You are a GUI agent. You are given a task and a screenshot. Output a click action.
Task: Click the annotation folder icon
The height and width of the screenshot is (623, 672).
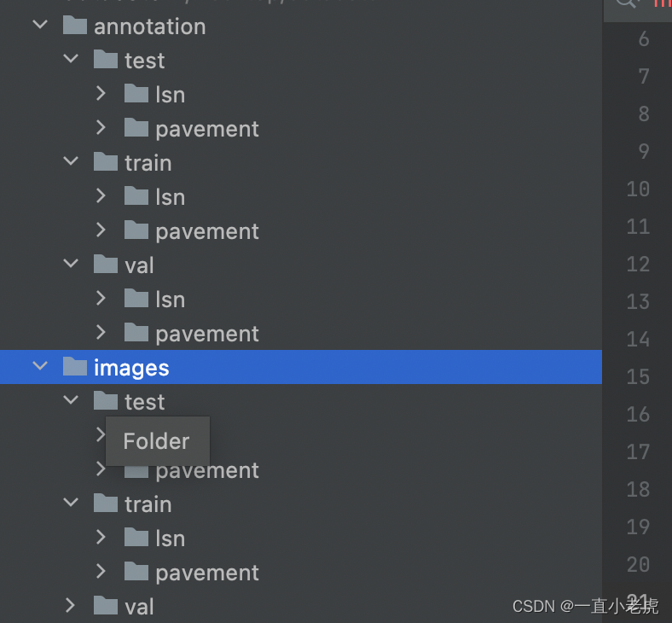click(x=75, y=26)
